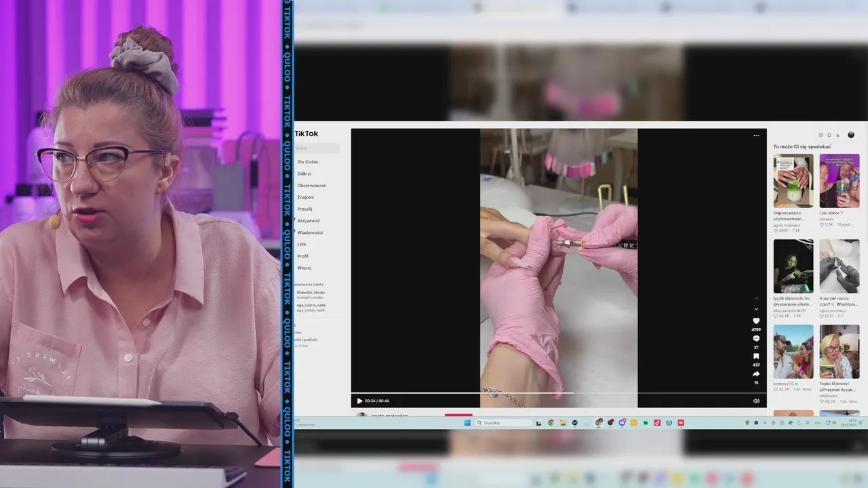Screen dimensions: 868x488
Task: Open bedoes2115 suggested video thumbnail
Action: pyautogui.click(x=793, y=352)
